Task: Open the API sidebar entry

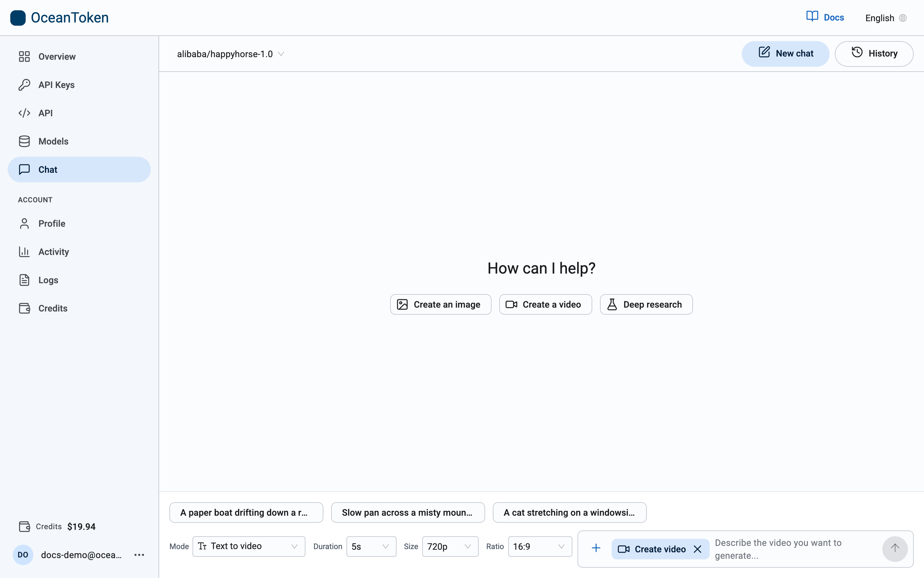Action: (x=79, y=113)
